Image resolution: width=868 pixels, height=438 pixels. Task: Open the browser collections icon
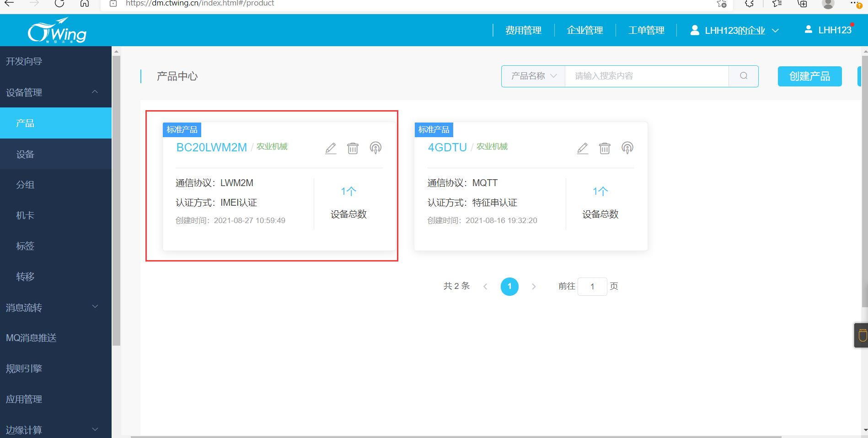(802, 4)
